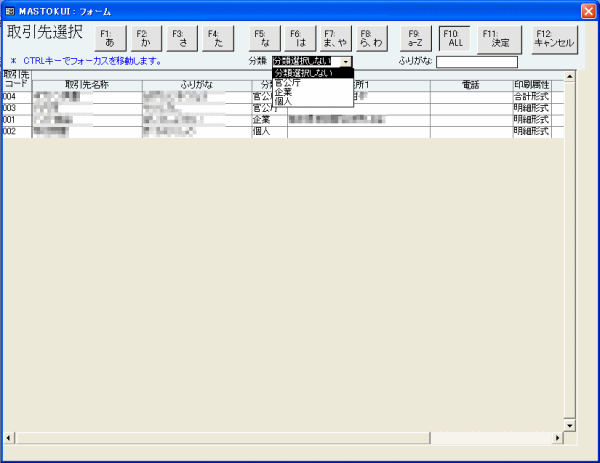Click the vertical scrollbar down arrow
Screen dimensions: 600x463
(571, 425)
